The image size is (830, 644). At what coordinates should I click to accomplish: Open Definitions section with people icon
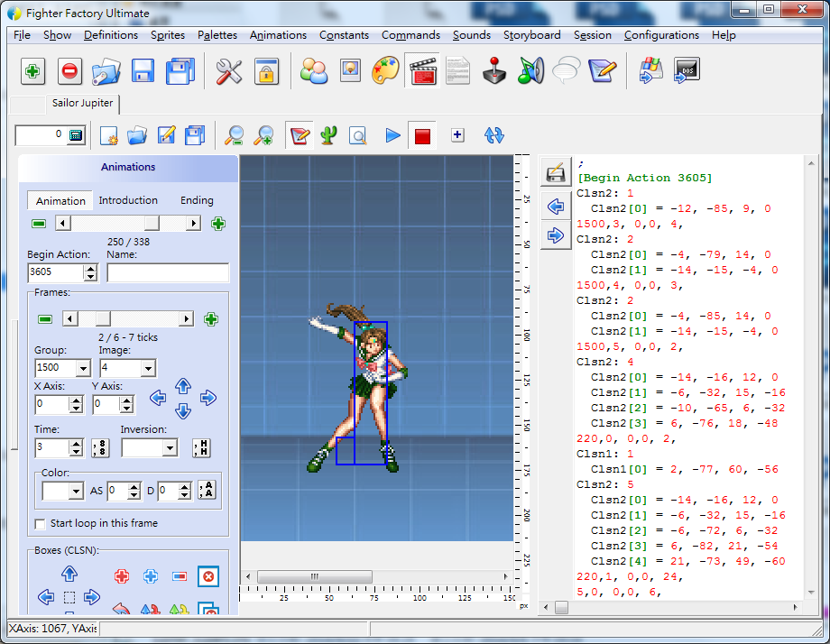tap(313, 71)
